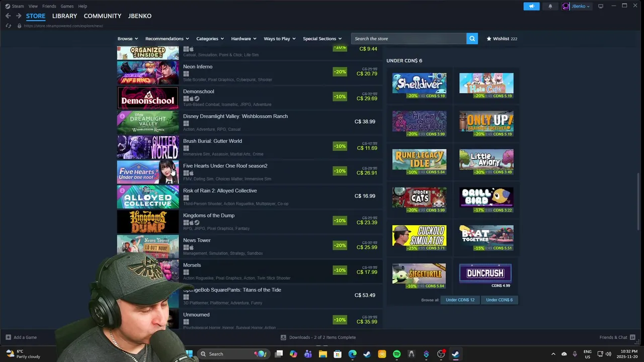
Task: Open Microsoft Edge from the taskbar
Action: [352, 354]
